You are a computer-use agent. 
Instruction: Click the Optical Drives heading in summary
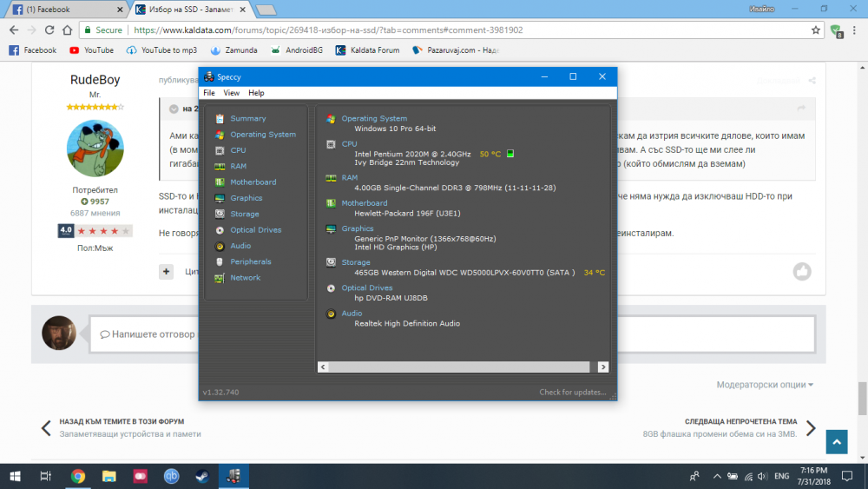pos(367,288)
